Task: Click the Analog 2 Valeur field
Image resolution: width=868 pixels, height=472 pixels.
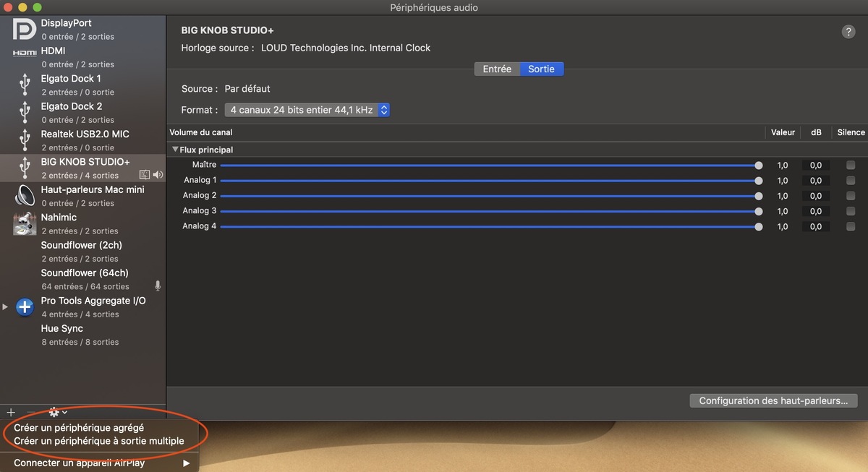Action: (783, 196)
